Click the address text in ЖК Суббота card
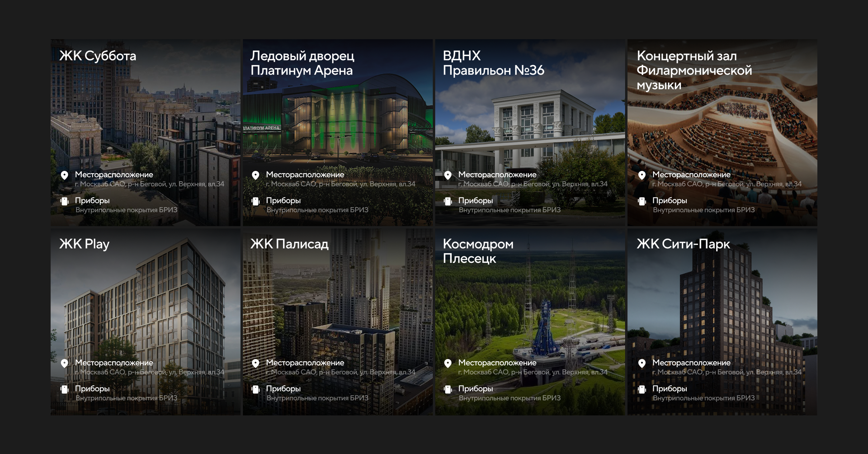Viewport: 868px width, 454px height. click(150, 184)
